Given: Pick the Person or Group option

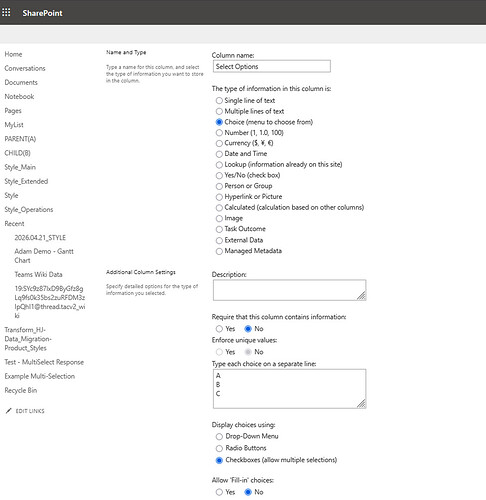Looking at the screenshot, I should 219,186.
